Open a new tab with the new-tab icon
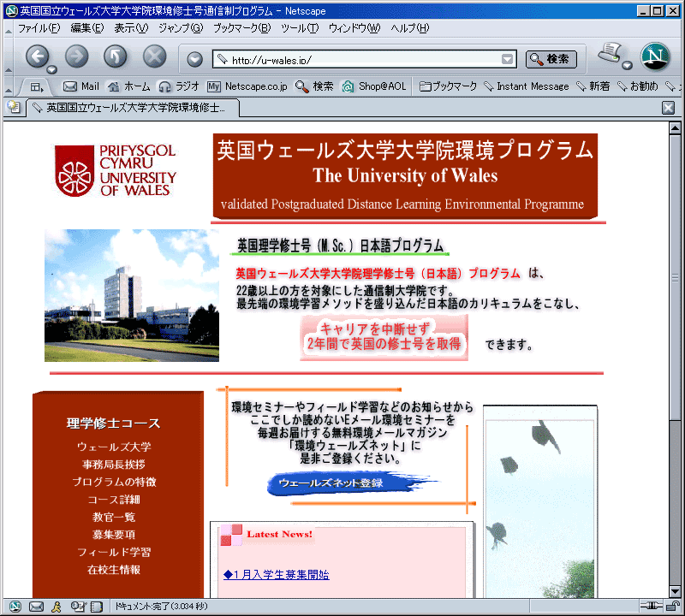The height and width of the screenshot is (616, 685). (x=14, y=108)
